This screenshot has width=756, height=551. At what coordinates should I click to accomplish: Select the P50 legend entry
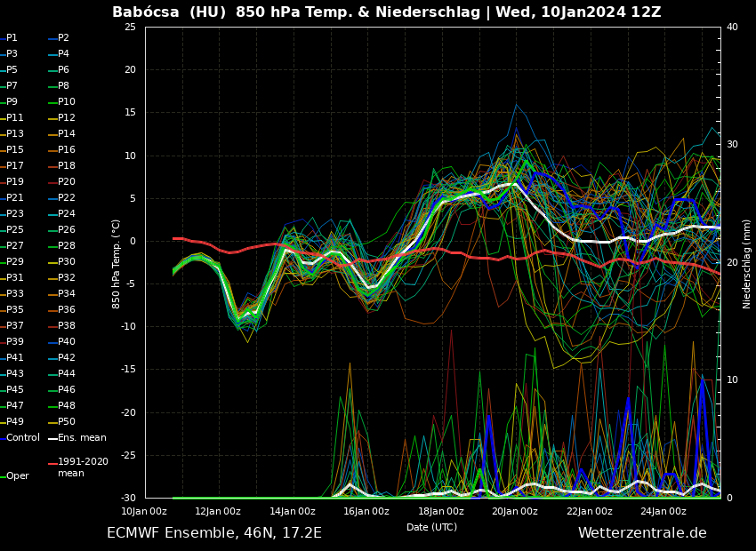point(67,422)
